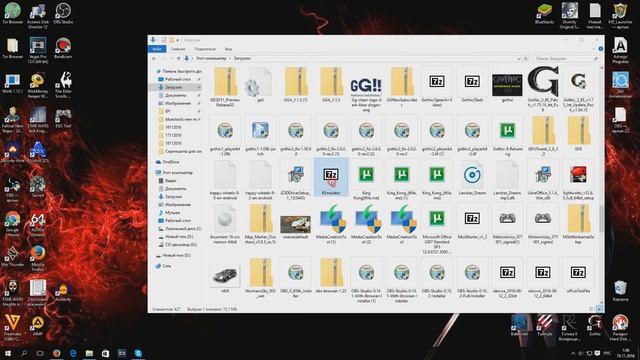
Task: Select the NoMansSky zip archive
Action: [260, 278]
